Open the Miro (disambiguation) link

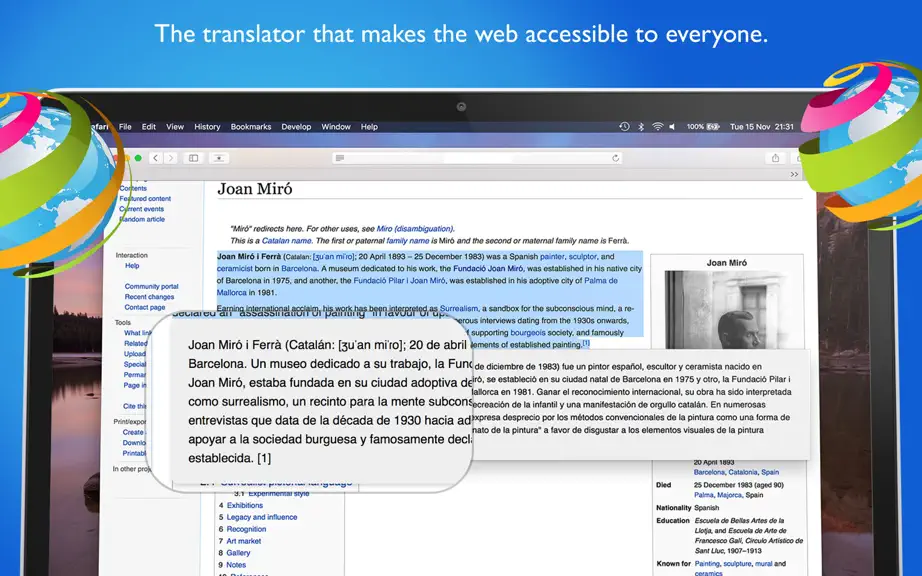point(415,229)
